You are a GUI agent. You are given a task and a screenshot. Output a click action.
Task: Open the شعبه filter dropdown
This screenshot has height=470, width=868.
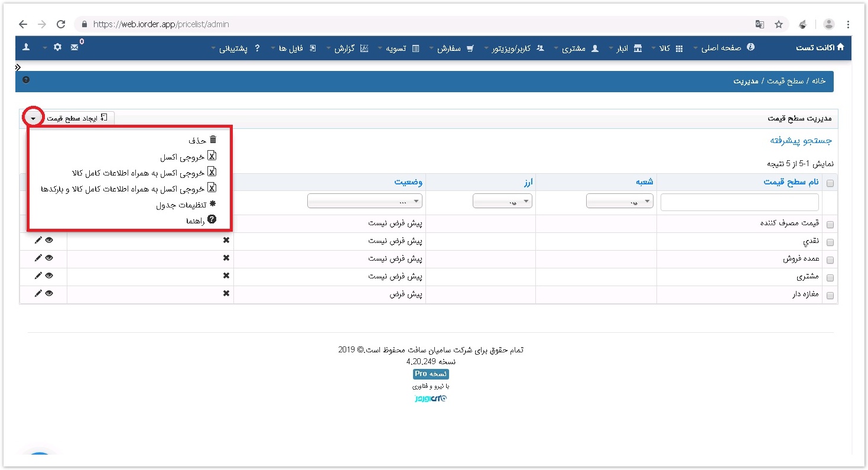pyautogui.click(x=619, y=202)
